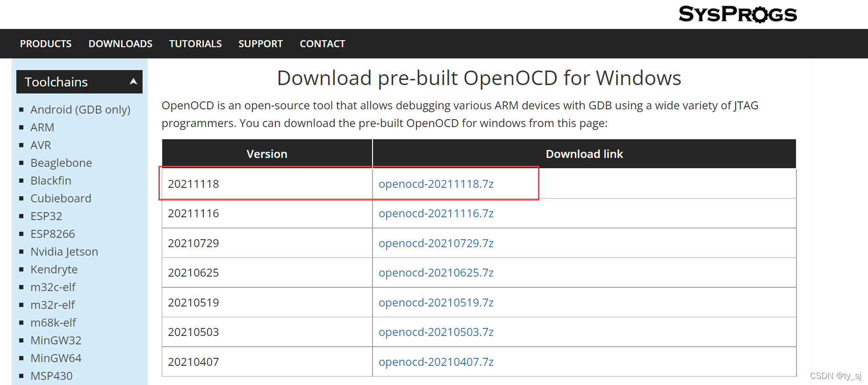Click version cell 20210729
Image resolution: width=868 pixels, height=385 pixels.
point(267,243)
